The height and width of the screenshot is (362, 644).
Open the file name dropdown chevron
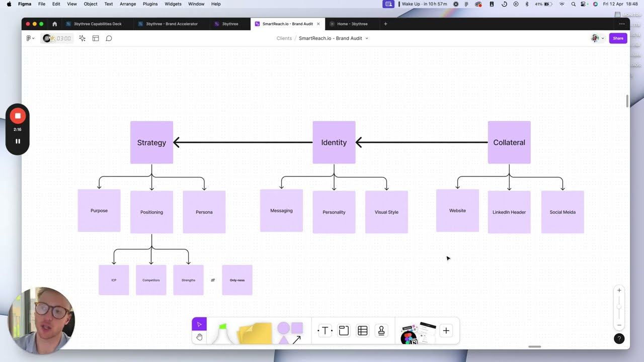point(366,38)
